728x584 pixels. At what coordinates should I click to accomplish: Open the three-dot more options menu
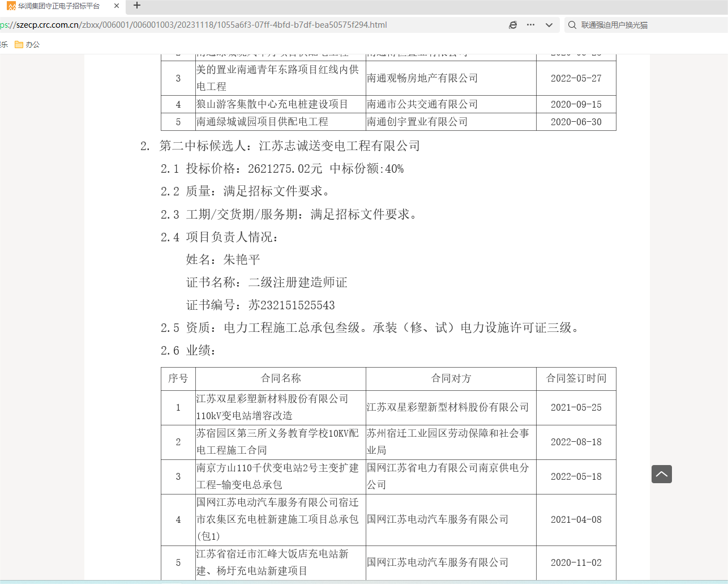click(530, 25)
